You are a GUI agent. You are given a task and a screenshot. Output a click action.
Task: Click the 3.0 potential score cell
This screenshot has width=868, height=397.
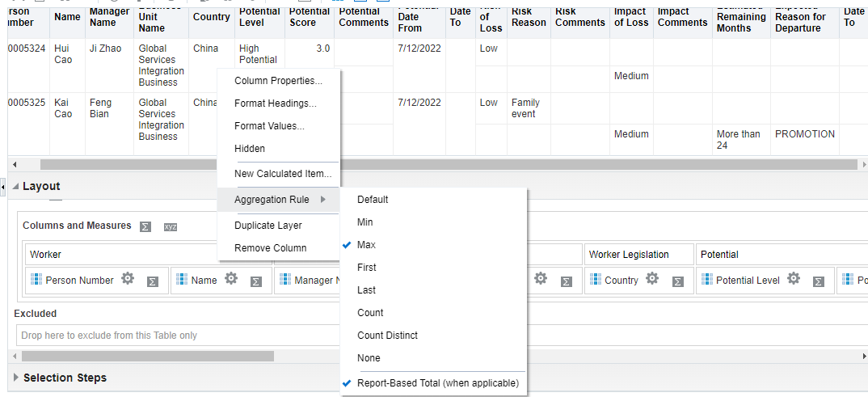pyautogui.click(x=322, y=49)
